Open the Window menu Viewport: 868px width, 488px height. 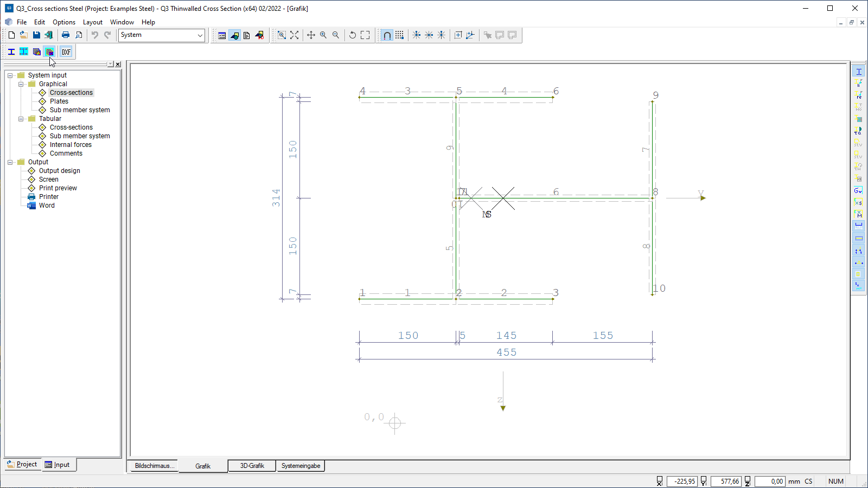(122, 22)
